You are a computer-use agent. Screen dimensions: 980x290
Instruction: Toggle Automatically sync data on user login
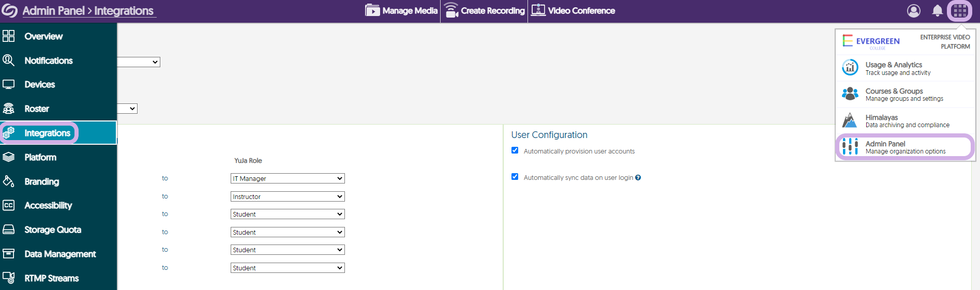coord(515,177)
